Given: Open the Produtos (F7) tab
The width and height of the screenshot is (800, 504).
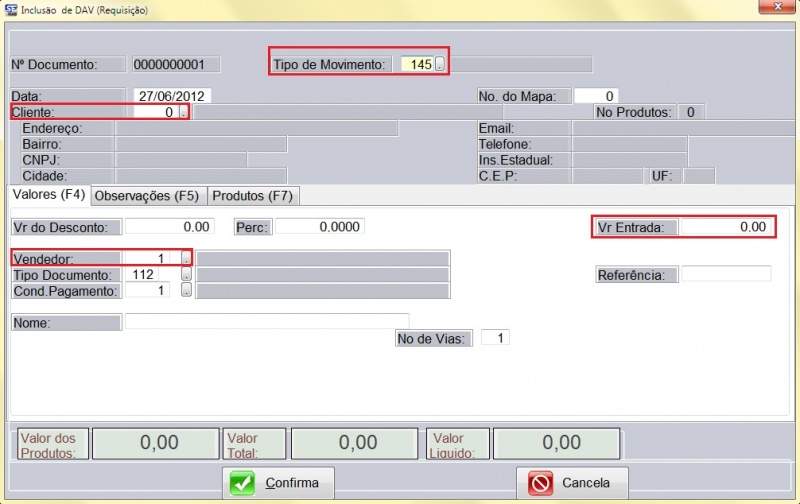Looking at the screenshot, I should coord(252,196).
